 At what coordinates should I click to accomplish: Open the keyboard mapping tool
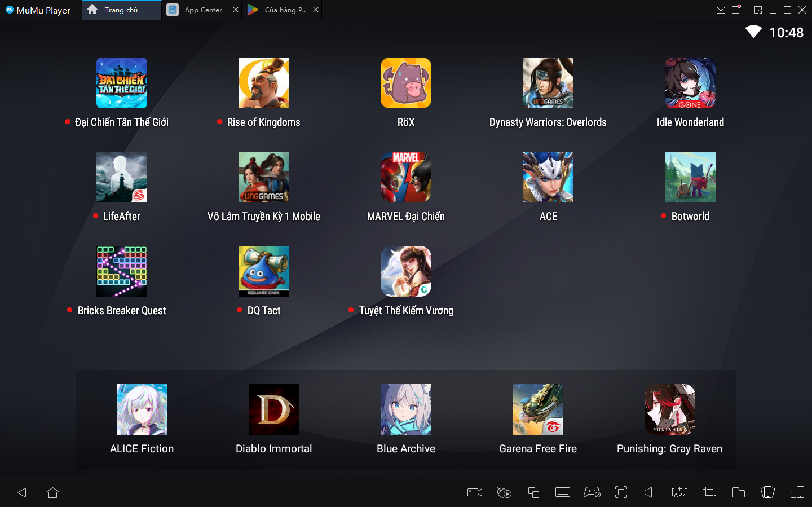pyautogui.click(x=563, y=492)
